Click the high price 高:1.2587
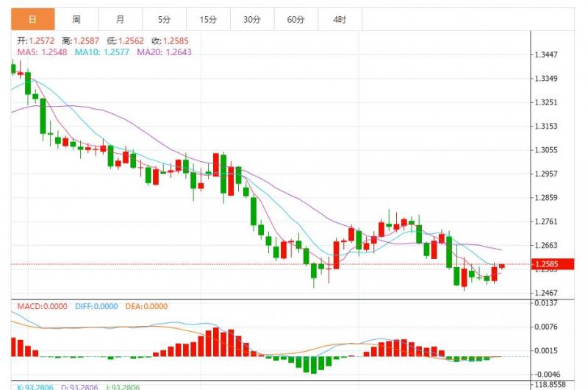 (x=80, y=41)
